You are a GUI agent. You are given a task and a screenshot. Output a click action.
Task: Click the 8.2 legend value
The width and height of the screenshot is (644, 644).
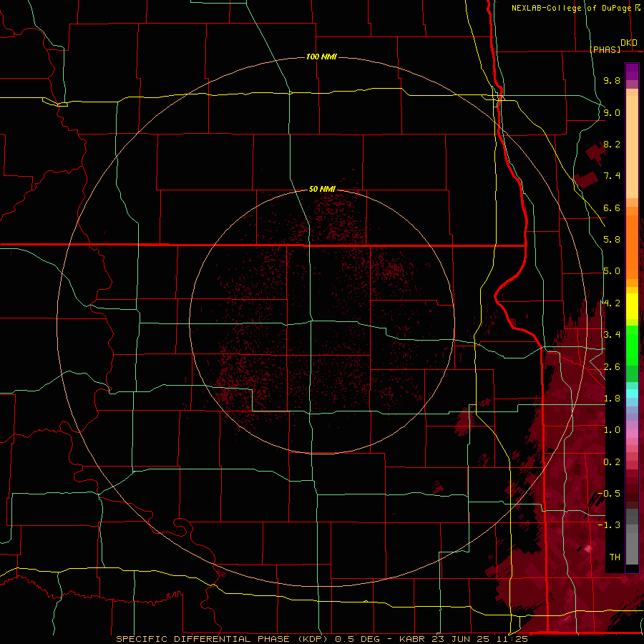[612, 145]
